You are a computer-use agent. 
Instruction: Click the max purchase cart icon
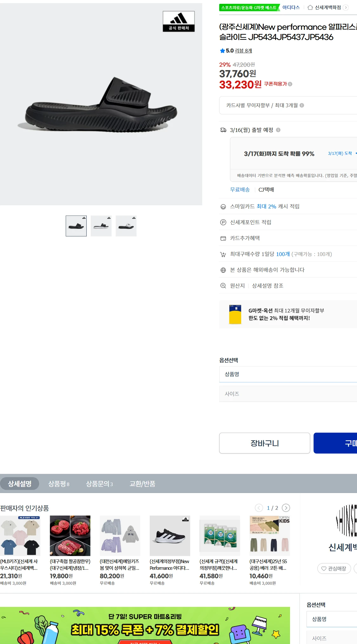(x=223, y=254)
